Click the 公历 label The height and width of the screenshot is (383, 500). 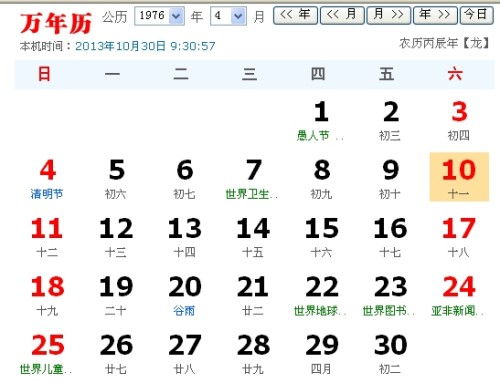115,17
